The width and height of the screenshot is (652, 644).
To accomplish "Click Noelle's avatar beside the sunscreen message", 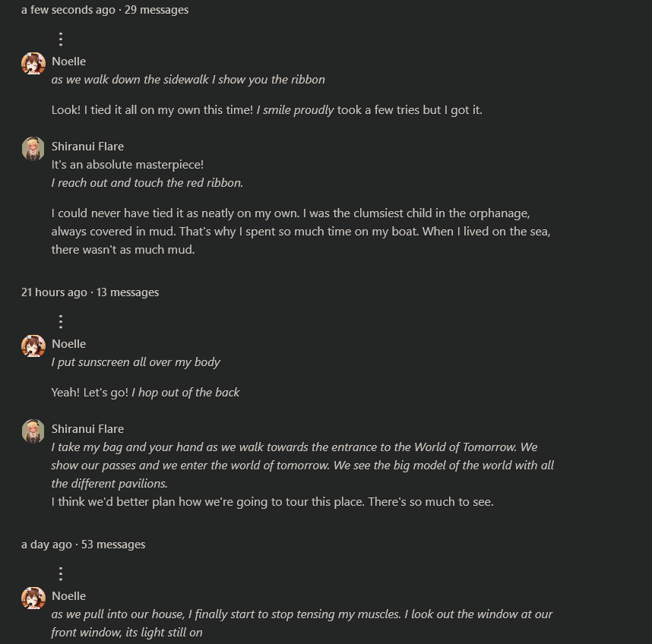I will point(33,346).
